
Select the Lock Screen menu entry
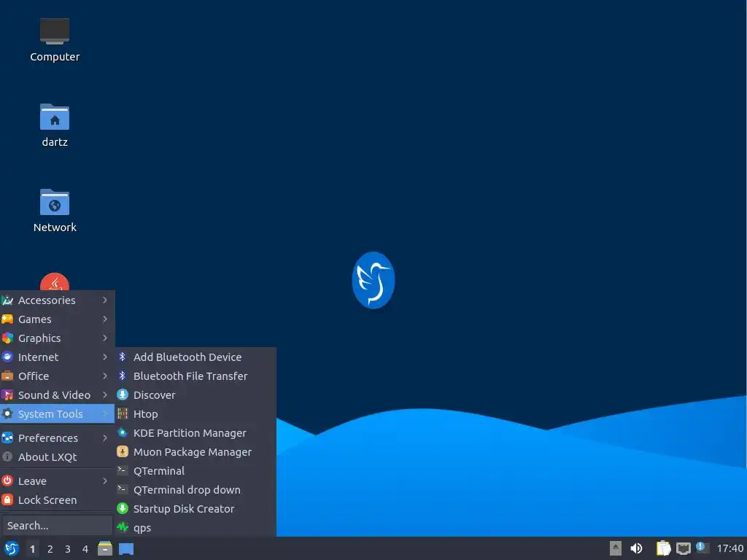[57, 500]
